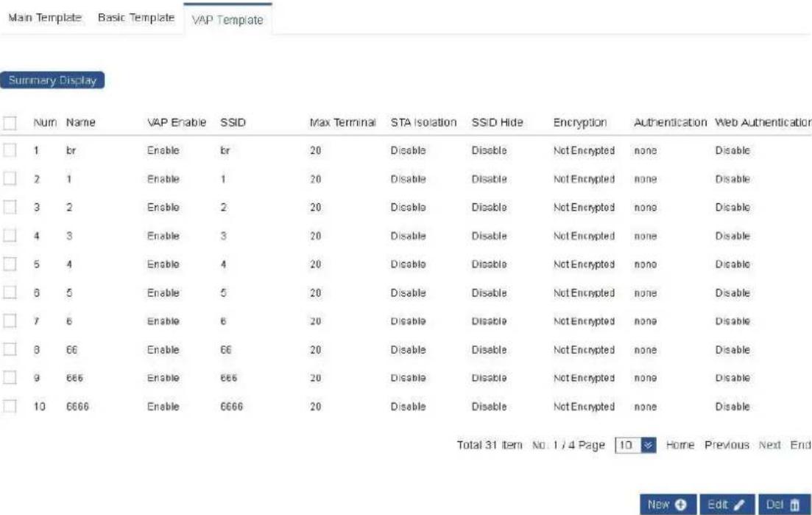This screenshot has width=812, height=515.
Task: Click STA Isolation 'Disable' in row Num 7
Action: tap(408, 321)
